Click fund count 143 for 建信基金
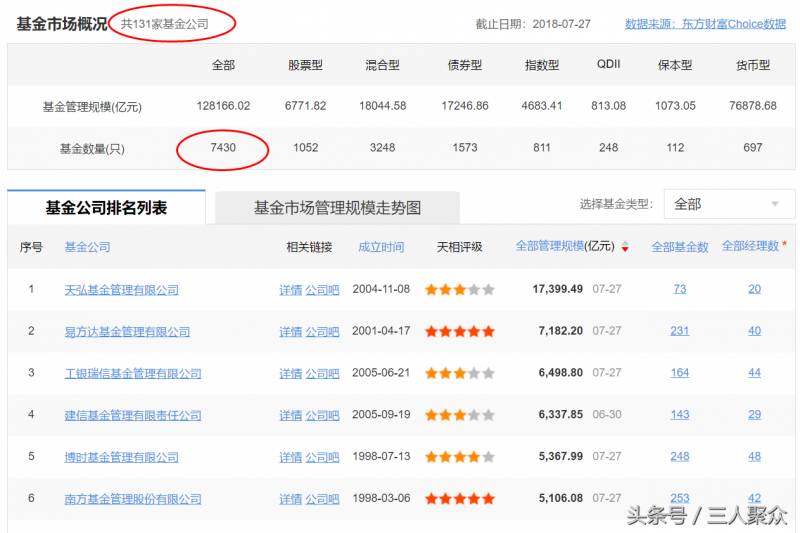This screenshot has width=800, height=533. pos(680,414)
